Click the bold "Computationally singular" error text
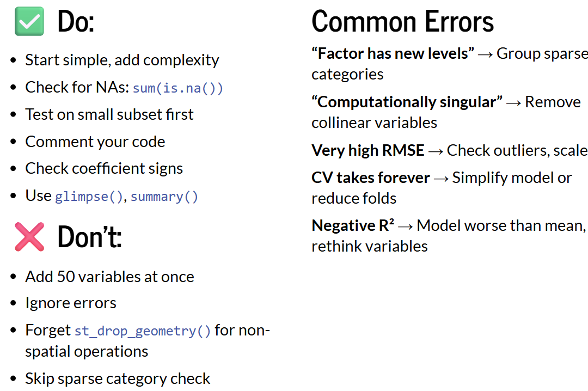The image size is (588, 391). pos(407,102)
